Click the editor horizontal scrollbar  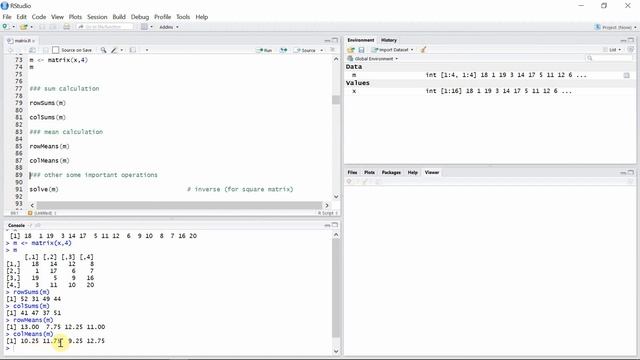coord(179,205)
